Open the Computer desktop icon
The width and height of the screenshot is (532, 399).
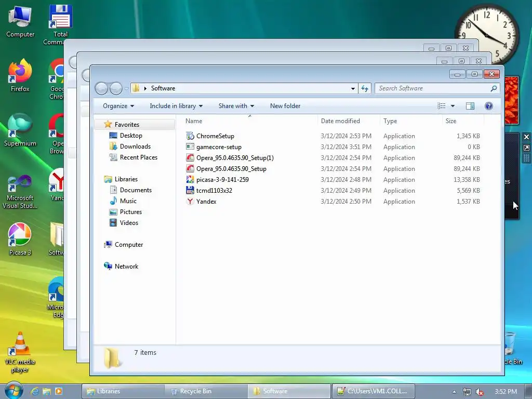20,21
